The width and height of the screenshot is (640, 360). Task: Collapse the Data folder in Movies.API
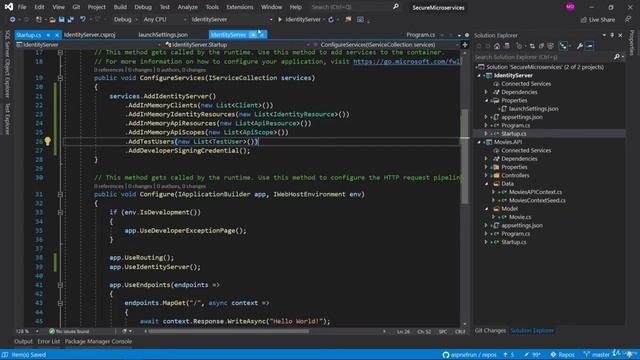coord(486,184)
